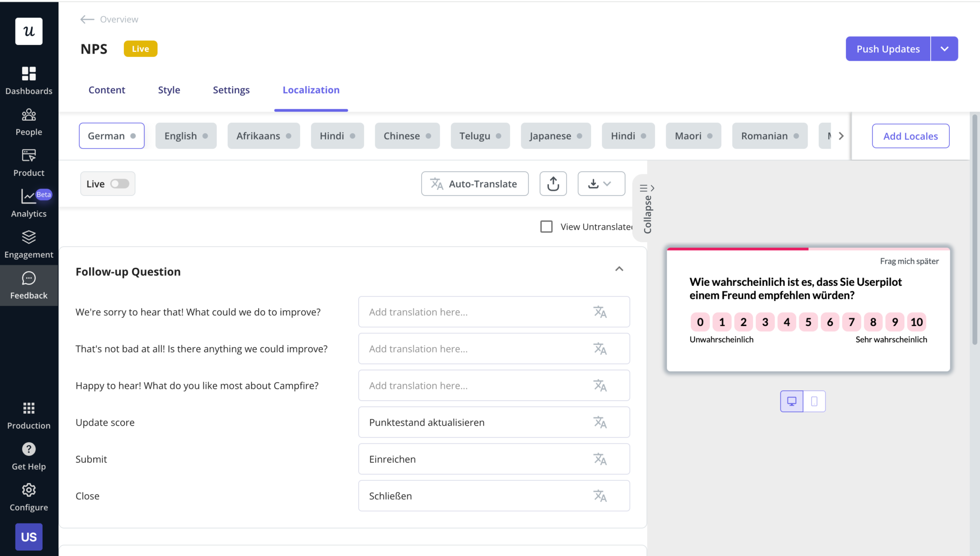Image resolution: width=980 pixels, height=556 pixels.
Task: Open the Content tab
Action: click(x=107, y=90)
